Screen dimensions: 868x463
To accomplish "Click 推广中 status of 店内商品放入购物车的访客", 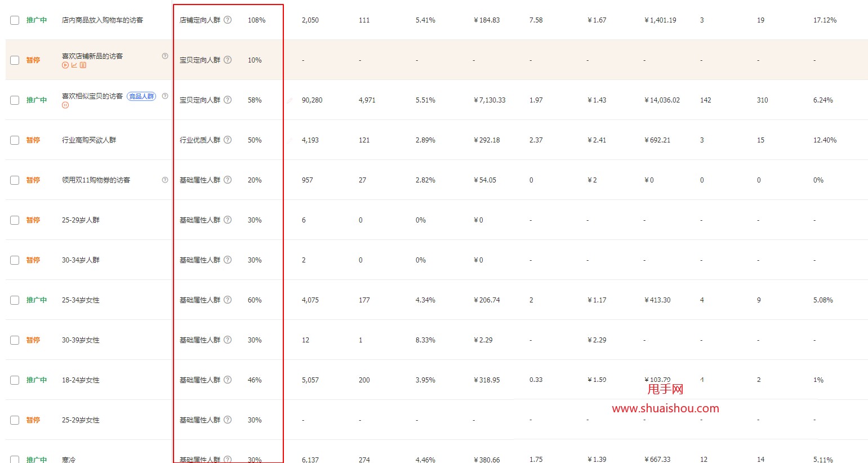I will point(37,20).
